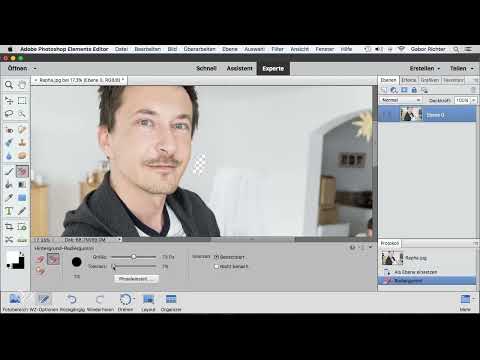Choose Magic Eraser in tool options

pyautogui.click(x=40, y=270)
